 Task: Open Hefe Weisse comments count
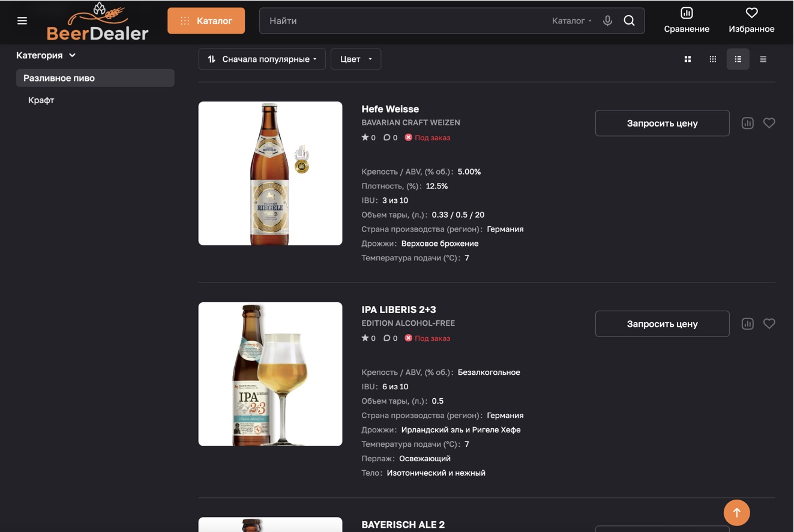[x=390, y=137]
